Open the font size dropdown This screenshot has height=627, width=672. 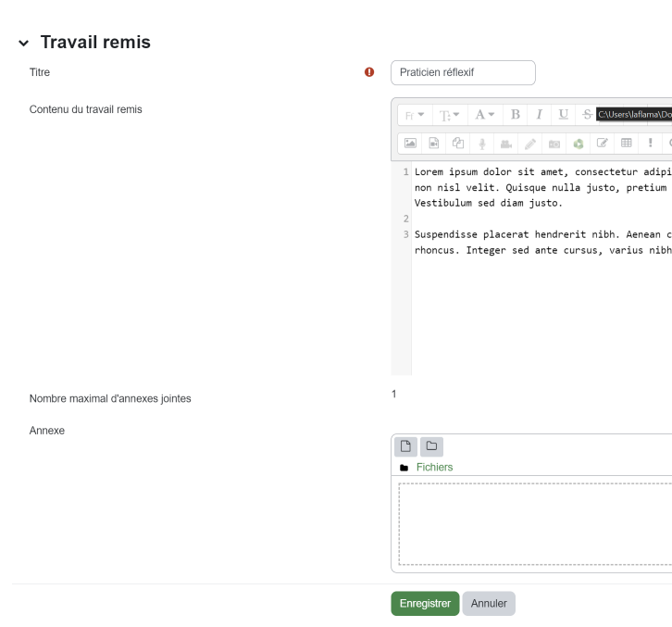(447, 115)
